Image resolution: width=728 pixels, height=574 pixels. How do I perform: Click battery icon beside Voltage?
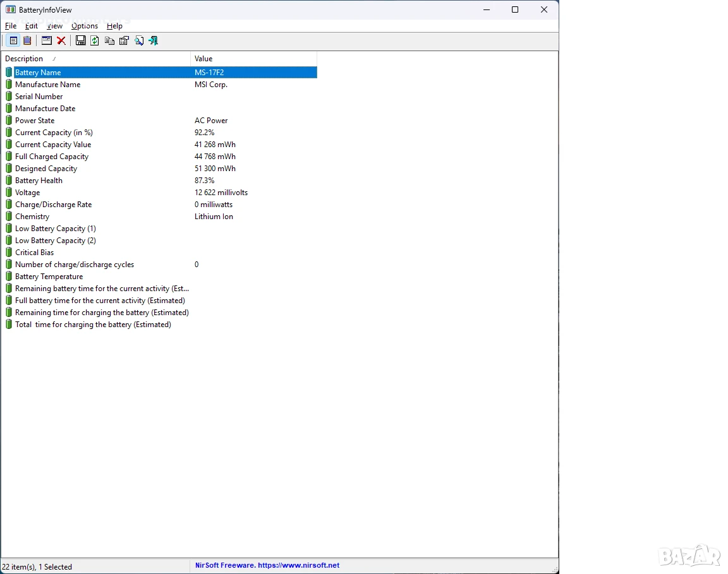coord(9,193)
